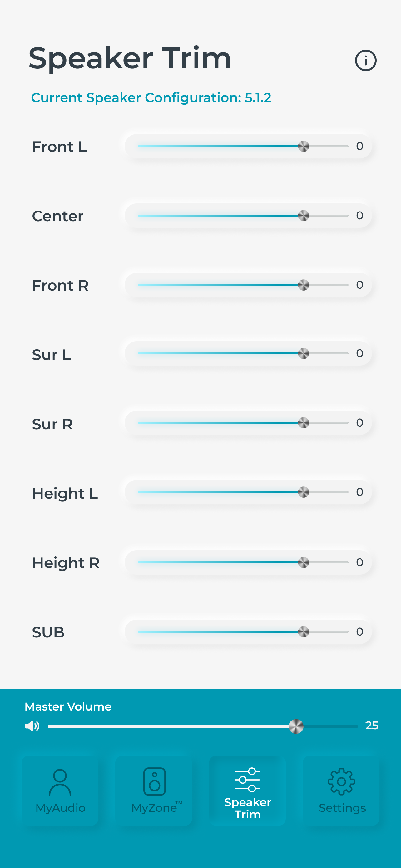Viewport: 401px width, 868px height.
Task: Click the Sur R slider knob
Action: tap(303, 423)
